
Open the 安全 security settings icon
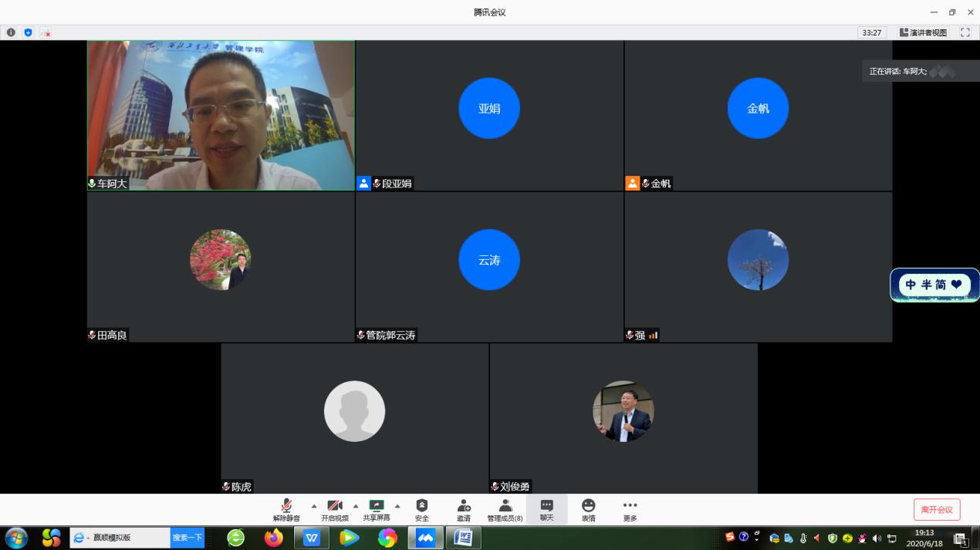click(x=421, y=510)
